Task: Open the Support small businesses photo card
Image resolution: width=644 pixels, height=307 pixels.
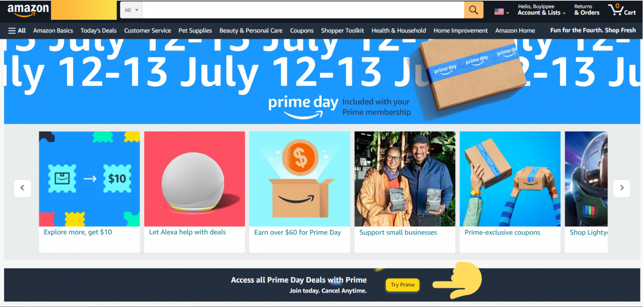Action: point(405,179)
